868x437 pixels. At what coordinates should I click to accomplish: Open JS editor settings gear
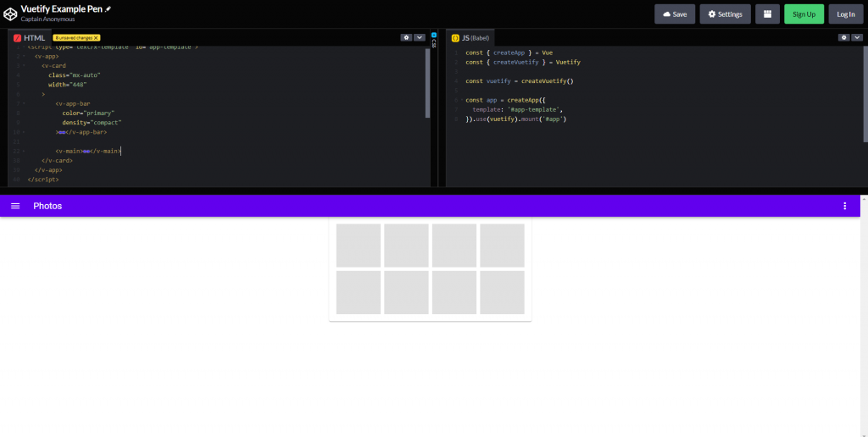[843, 37]
